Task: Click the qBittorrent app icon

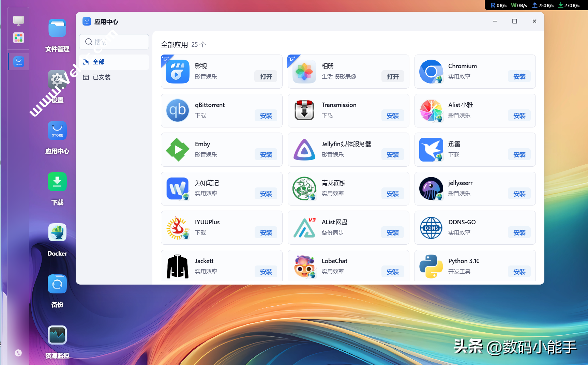Action: click(x=178, y=110)
